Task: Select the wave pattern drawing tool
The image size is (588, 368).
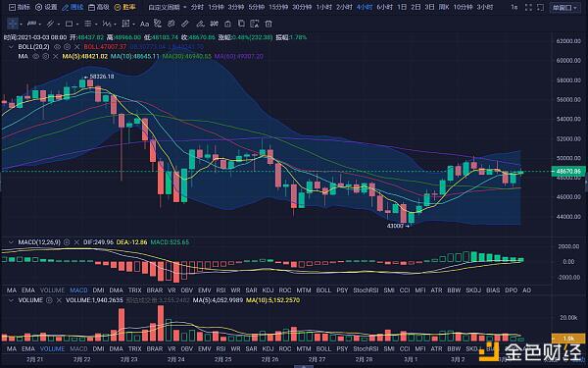Action: [x=107, y=24]
